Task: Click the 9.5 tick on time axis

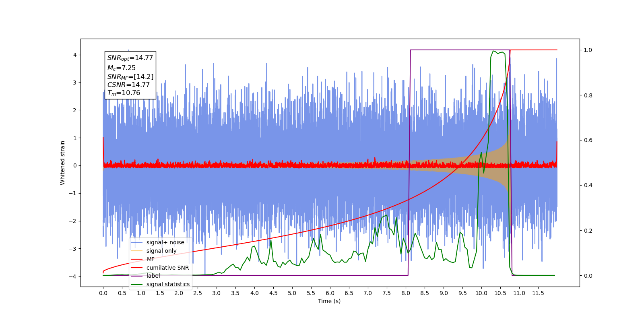Action: coord(462,293)
